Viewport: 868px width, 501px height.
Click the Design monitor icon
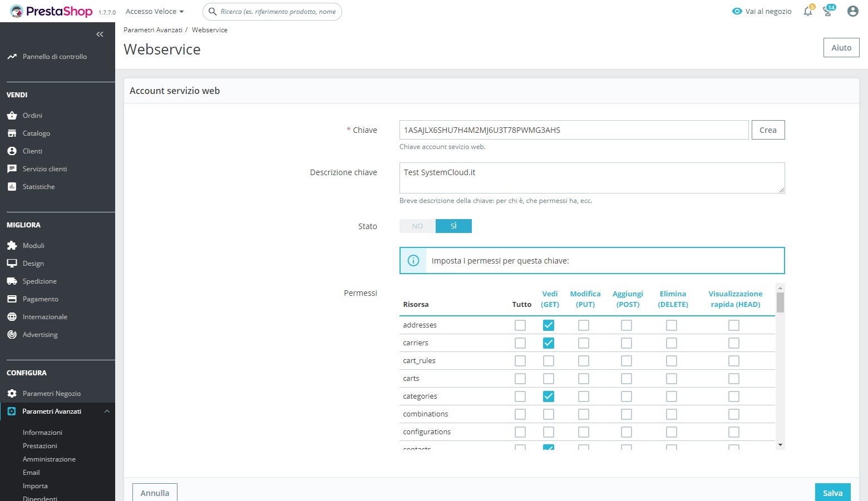point(12,264)
